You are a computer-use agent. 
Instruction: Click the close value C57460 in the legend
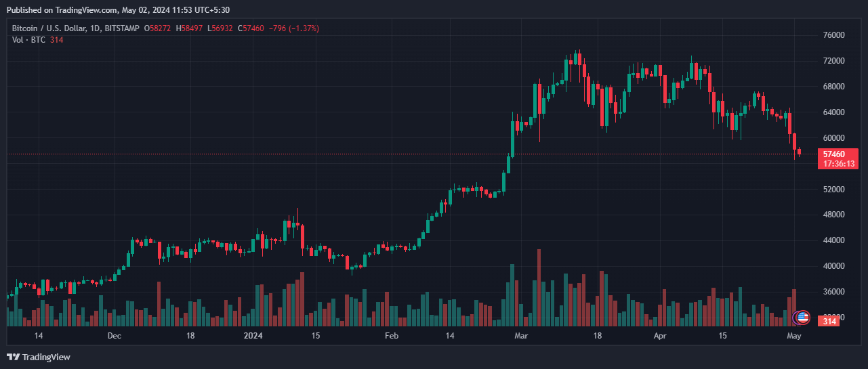(252, 28)
